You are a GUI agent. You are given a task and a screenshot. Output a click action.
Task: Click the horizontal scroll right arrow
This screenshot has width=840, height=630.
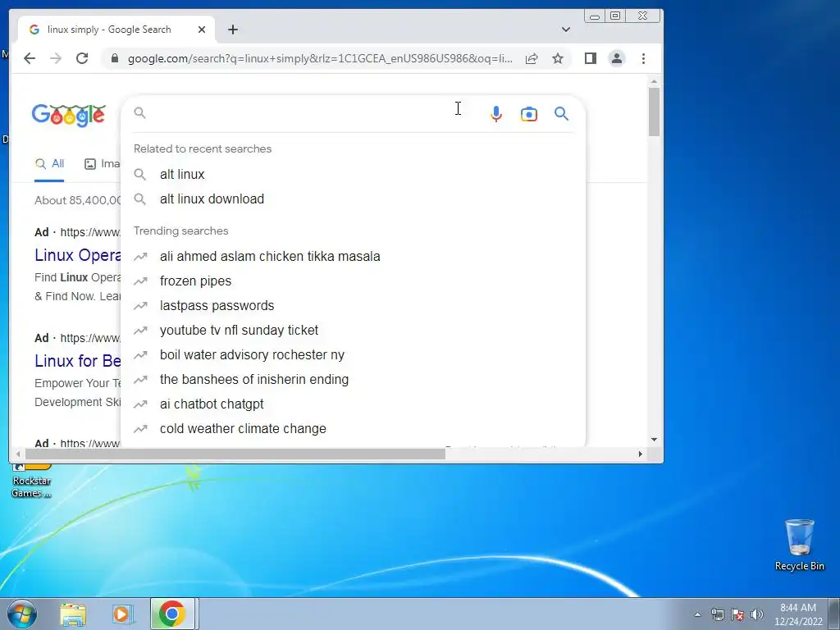point(640,454)
